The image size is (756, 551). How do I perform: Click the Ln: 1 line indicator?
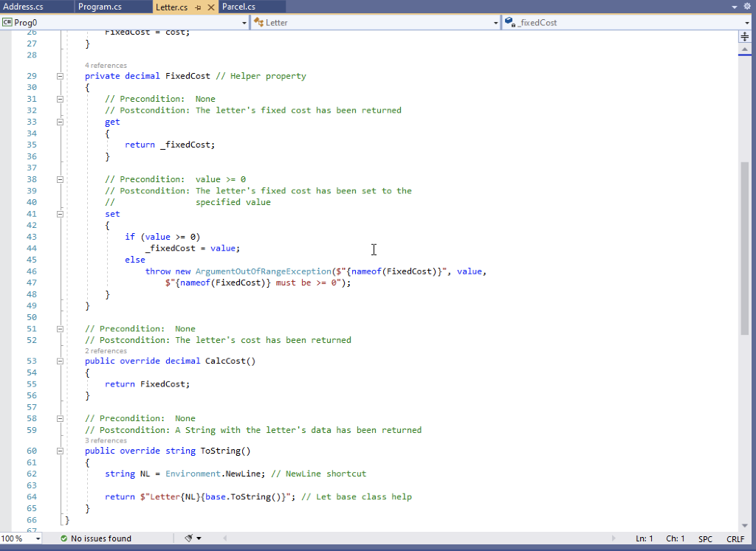click(x=644, y=538)
